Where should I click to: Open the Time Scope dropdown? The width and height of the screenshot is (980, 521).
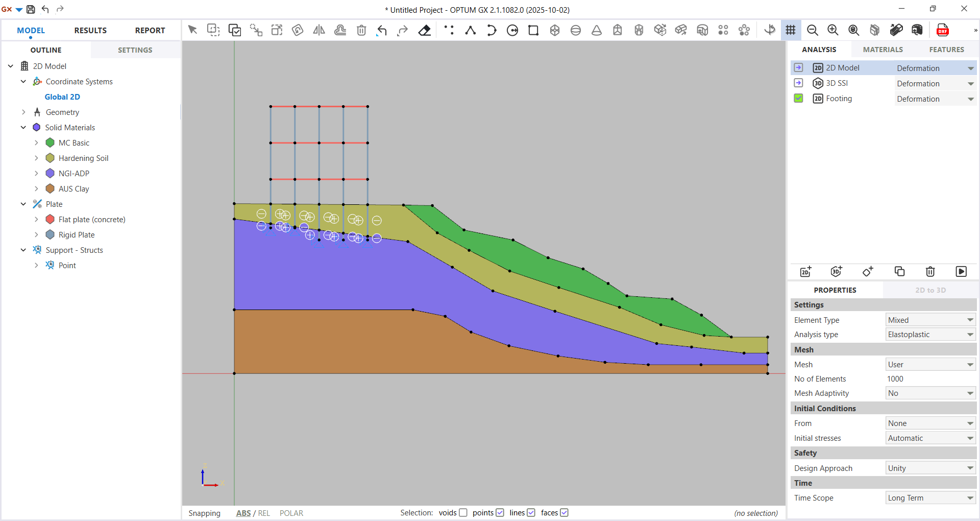pos(930,498)
